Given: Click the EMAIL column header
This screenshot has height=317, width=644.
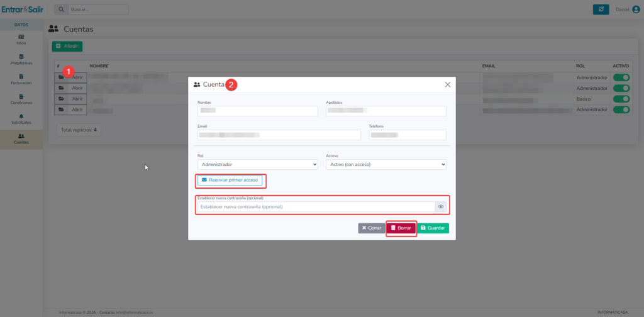Looking at the screenshot, I should coord(489,65).
